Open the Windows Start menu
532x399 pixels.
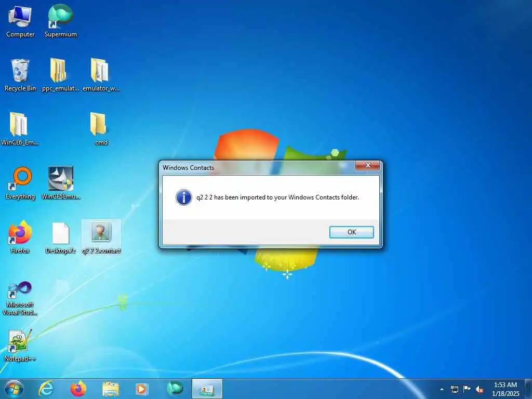[14, 389]
